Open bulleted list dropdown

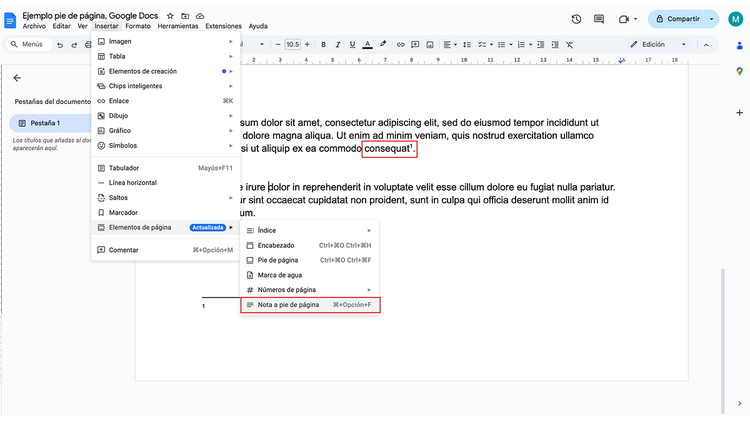[x=505, y=44]
